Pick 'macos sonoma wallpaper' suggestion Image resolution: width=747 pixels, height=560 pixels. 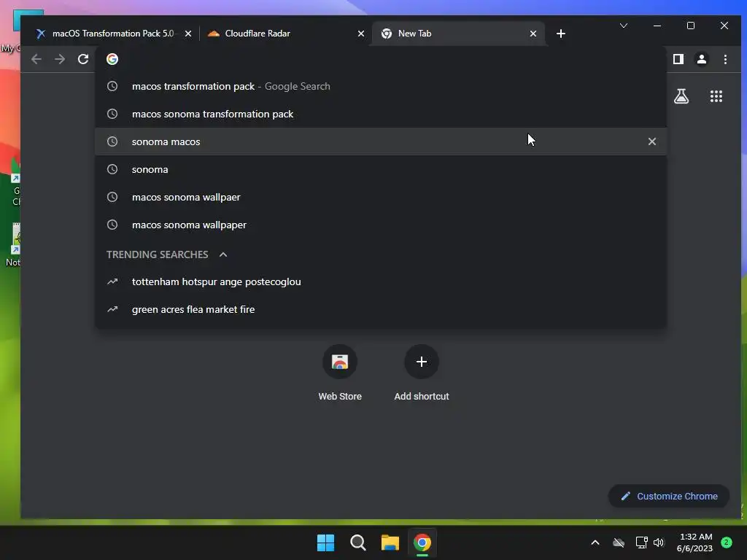[381, 225]
